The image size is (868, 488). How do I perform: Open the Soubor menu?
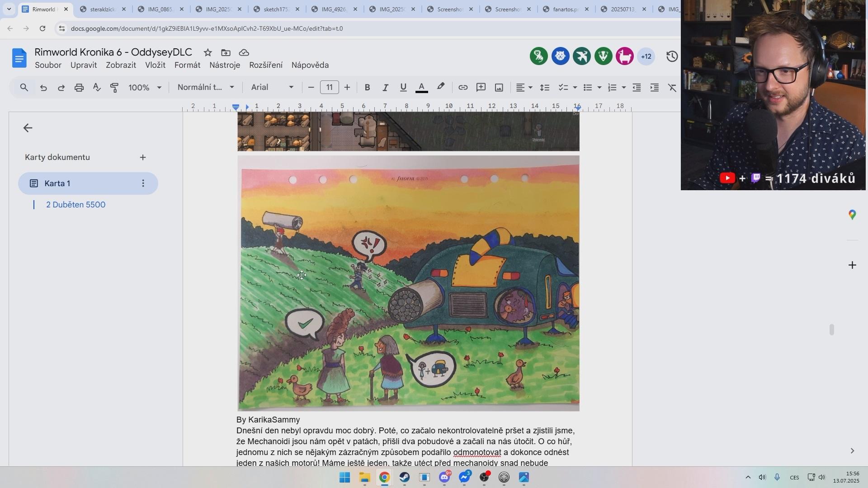point(48,65)
